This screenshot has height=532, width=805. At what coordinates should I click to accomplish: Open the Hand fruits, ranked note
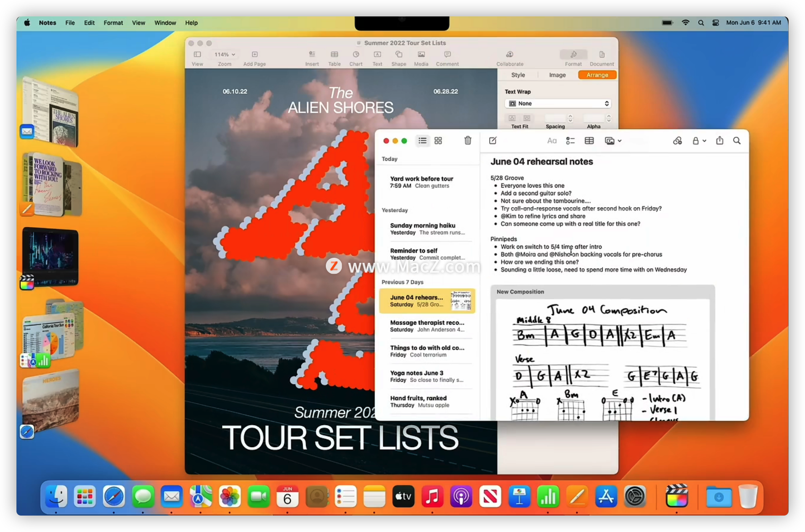click(427, 401)
